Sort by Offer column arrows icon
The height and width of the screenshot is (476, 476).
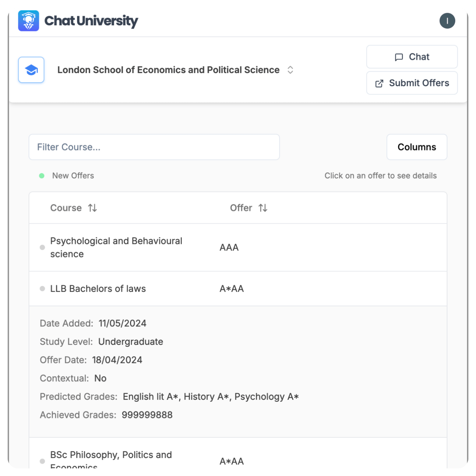tap(263, 208)
